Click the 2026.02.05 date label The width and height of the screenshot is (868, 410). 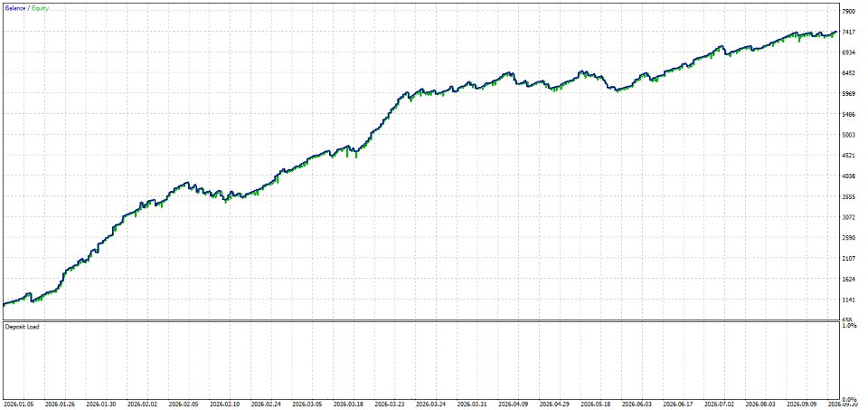coord(184,405)
